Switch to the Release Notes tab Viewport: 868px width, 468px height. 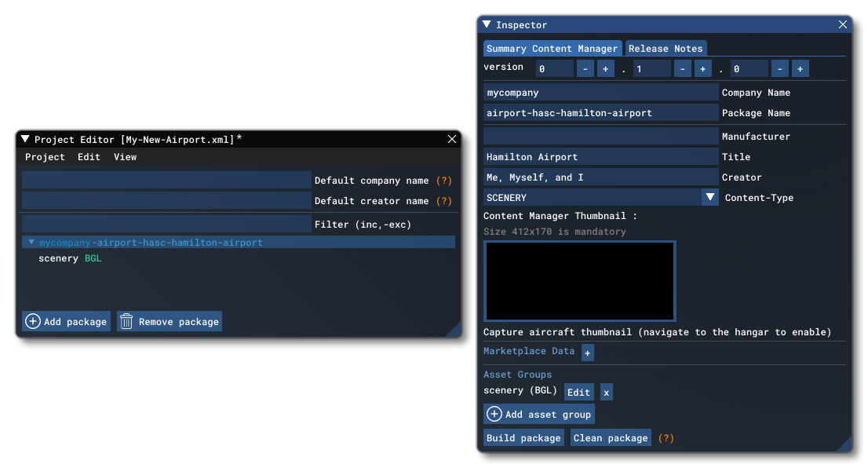click(666, 48)
